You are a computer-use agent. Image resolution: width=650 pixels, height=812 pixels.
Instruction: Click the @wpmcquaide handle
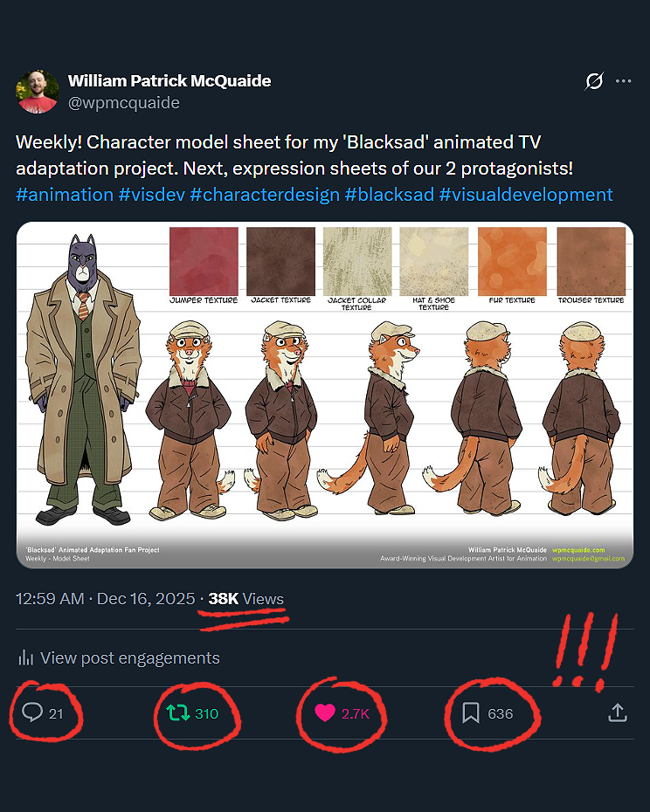pyautogui.click(x=123, y=103)
